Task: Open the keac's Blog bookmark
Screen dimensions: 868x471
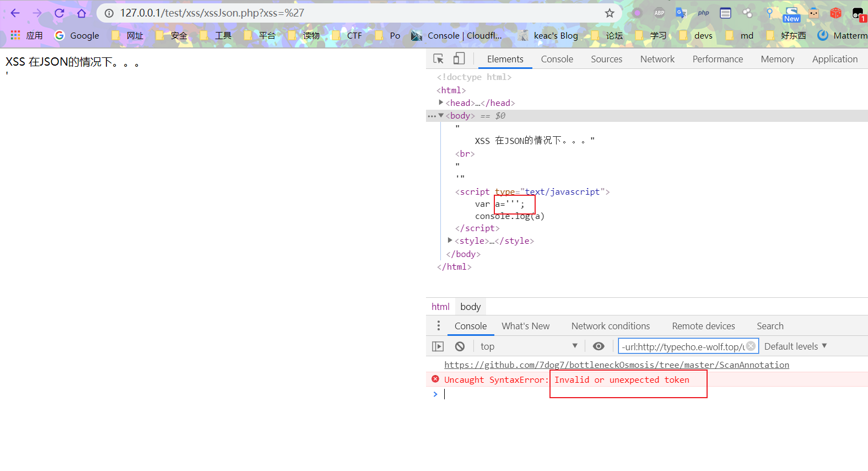Action: tap(548, 35)
